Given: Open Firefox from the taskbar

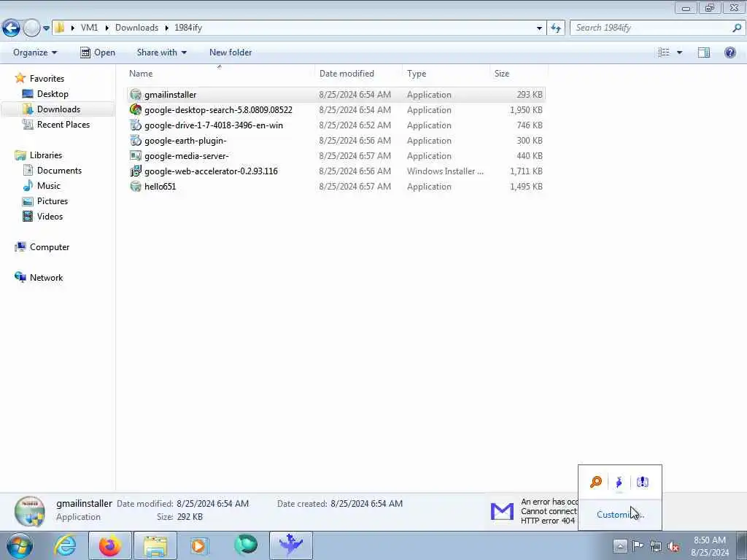Looking at the screenshot, I should [x=110, y=545].
